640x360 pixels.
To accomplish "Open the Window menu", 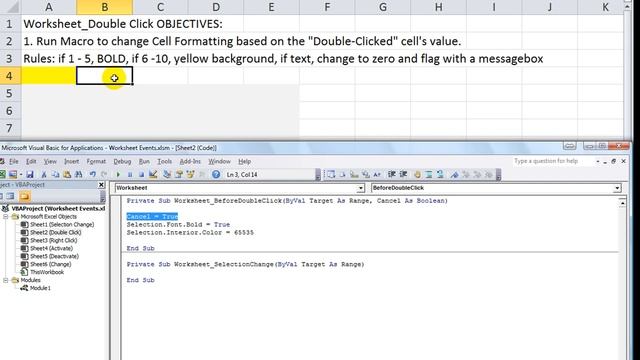I will pyautogui.click(x=219, y=161).
